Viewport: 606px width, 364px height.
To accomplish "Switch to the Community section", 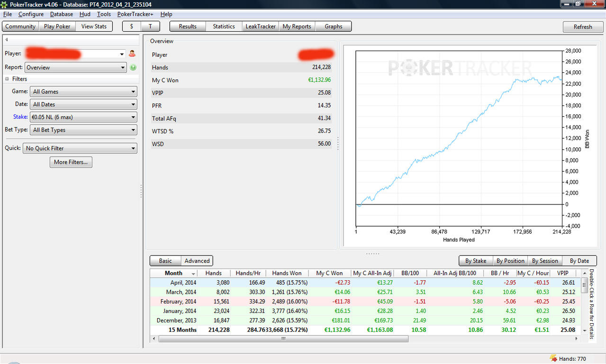I will point(20,27).
